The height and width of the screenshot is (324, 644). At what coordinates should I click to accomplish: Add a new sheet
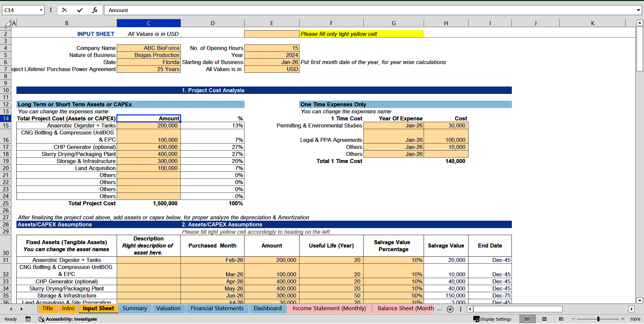[x=450, y=309]
